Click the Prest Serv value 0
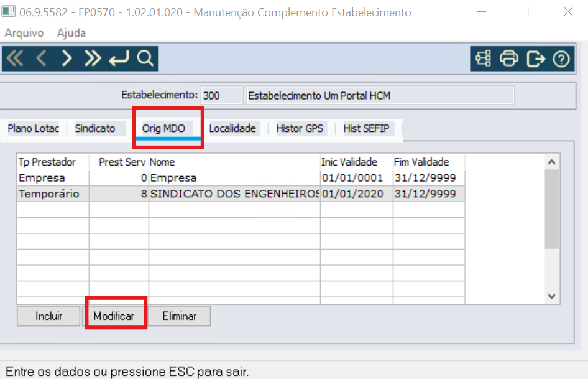The width and height of the screenshot is (588, 379). (x=119, y=177)
